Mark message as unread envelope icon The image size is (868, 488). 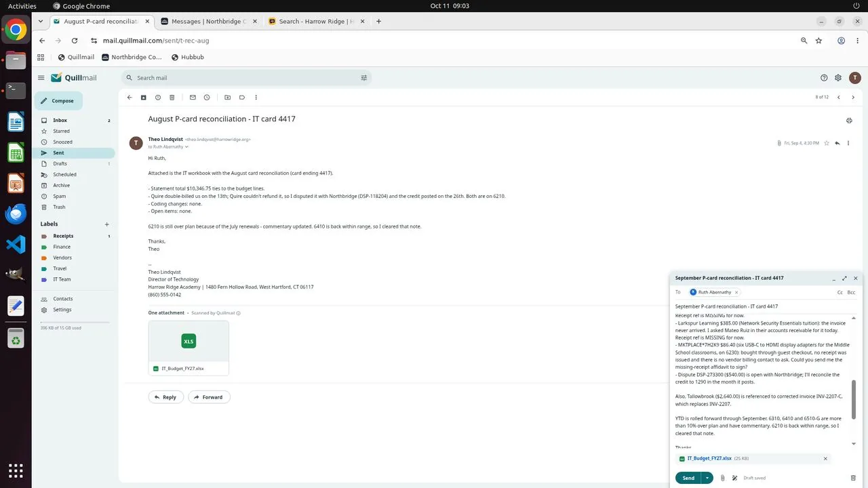click(193, 98)
